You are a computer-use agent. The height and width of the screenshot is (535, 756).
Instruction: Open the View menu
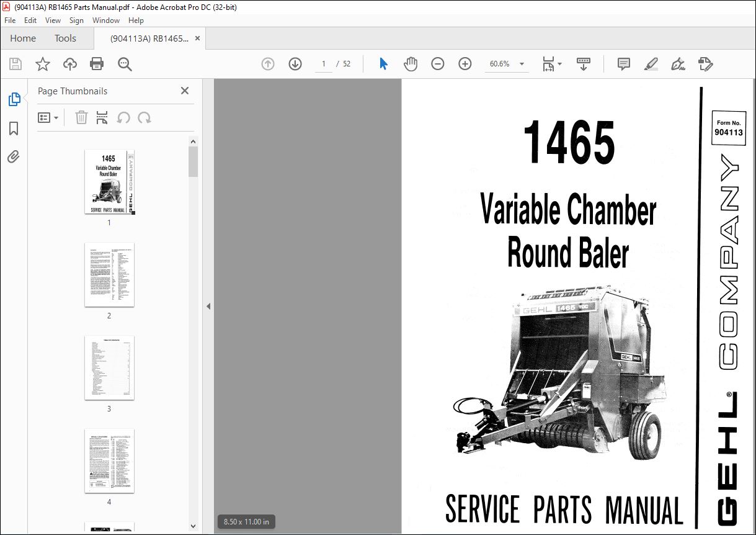[53, 20]
